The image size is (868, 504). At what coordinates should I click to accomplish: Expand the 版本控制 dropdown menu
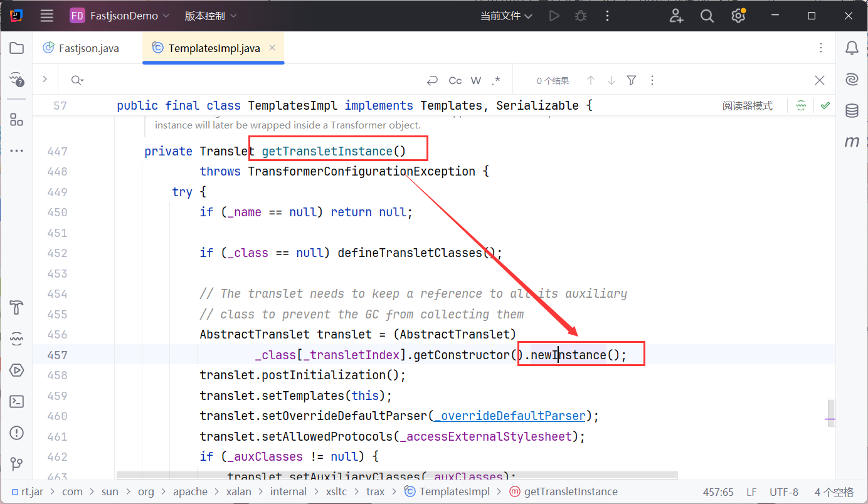(211, 16)
